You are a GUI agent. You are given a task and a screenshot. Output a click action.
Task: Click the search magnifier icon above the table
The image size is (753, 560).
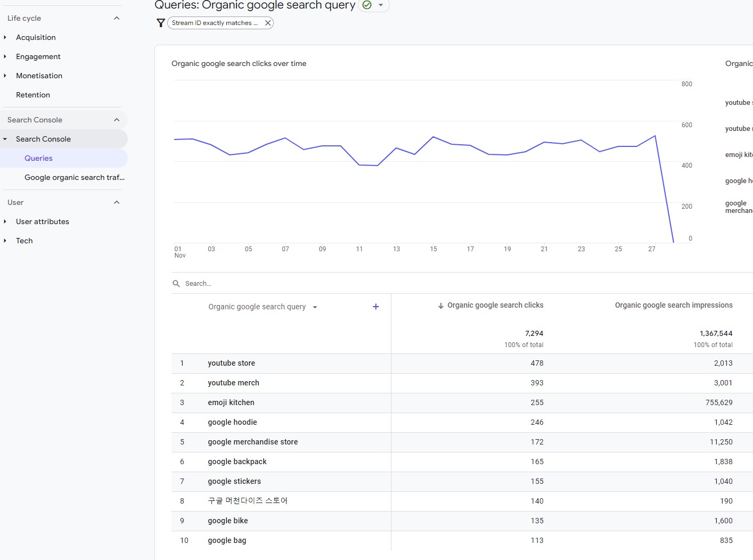point(176,284)
